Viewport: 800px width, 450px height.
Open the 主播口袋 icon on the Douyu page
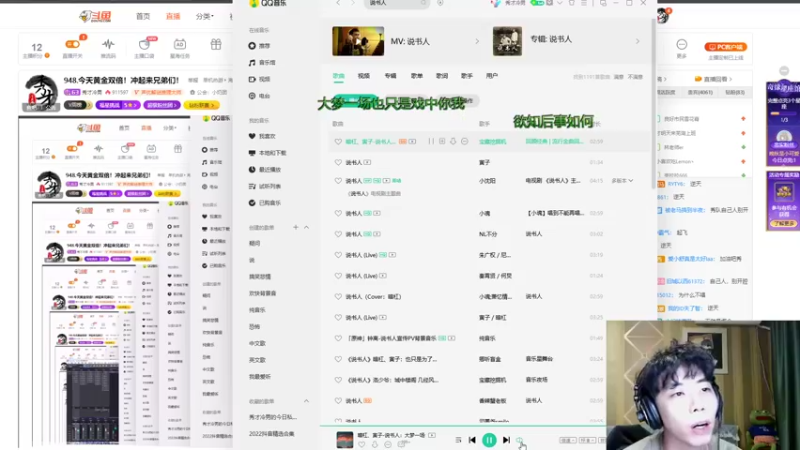pyautogui.click(x=144, y=45)
